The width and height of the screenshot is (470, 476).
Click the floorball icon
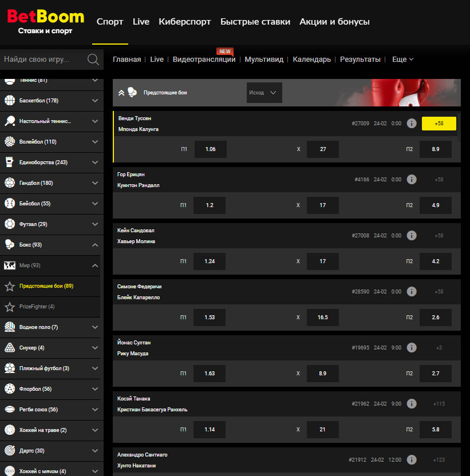click(10, 389)
